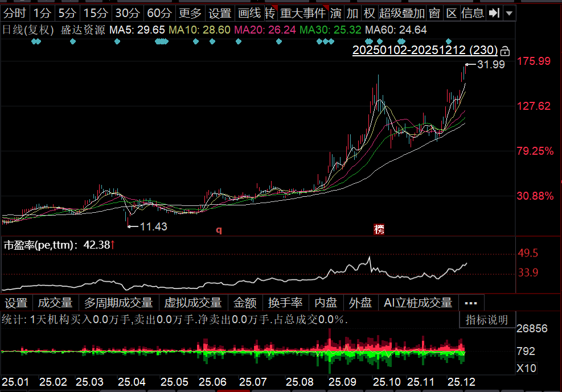The width and height of the screenshot is (562, 392).
Task: Click the 42.38 PE value
Action: (97, 245)
